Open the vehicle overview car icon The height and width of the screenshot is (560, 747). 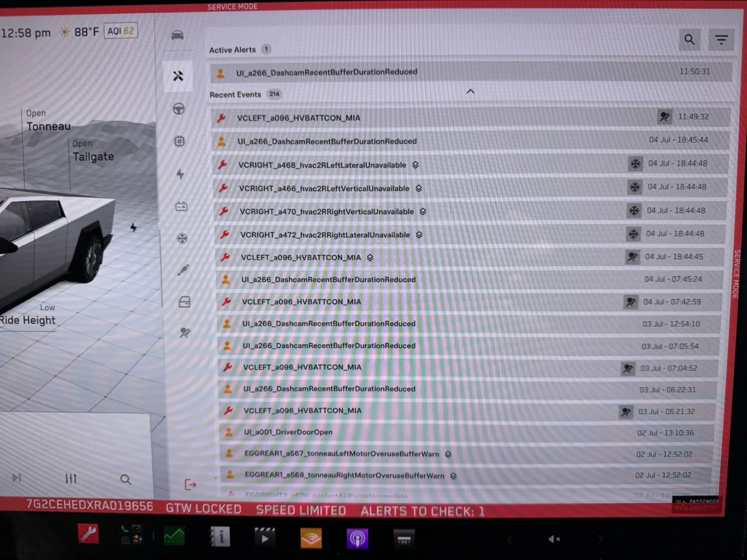point(177,35)
